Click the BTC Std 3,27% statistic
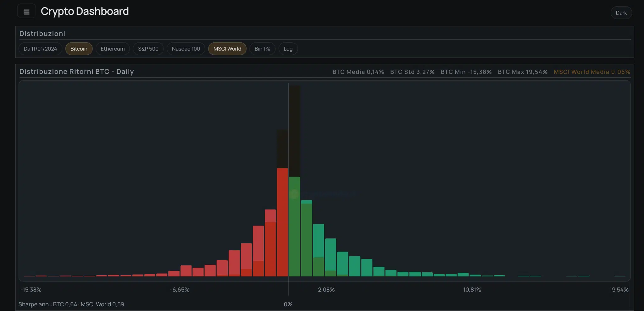Viewport: 644px width, 311px height. 412,72
